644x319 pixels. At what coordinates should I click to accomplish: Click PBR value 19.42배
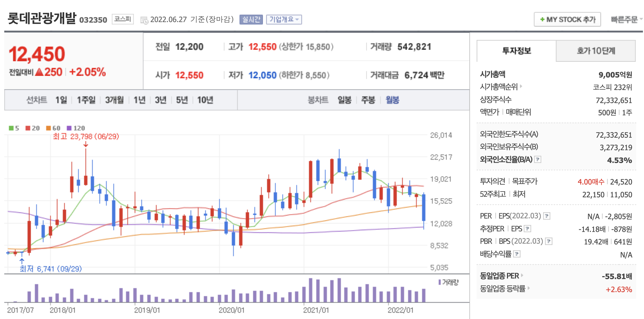coord(596,242)
